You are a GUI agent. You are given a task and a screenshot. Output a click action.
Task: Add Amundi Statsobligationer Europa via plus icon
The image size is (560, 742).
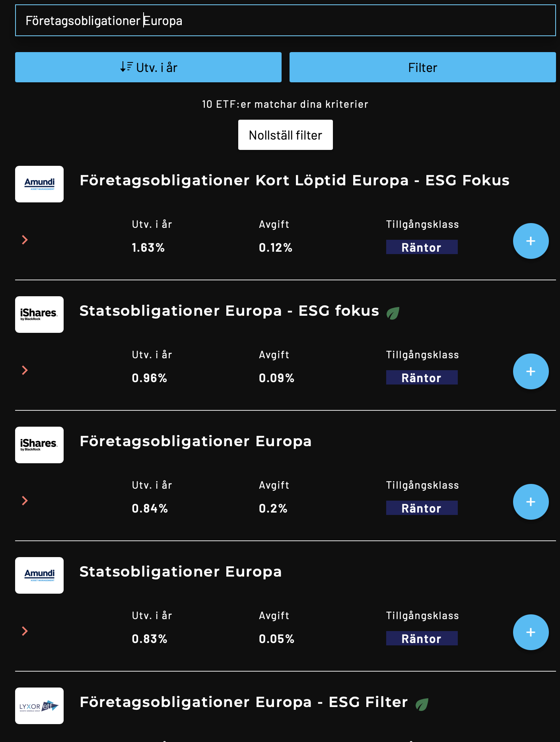click(531, 632)
